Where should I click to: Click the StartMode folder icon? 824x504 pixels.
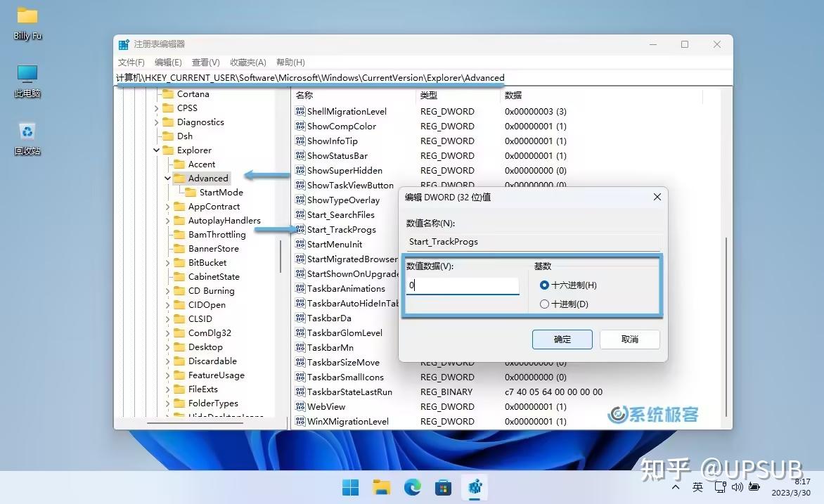pyautogui.click(x=191, y=193)
